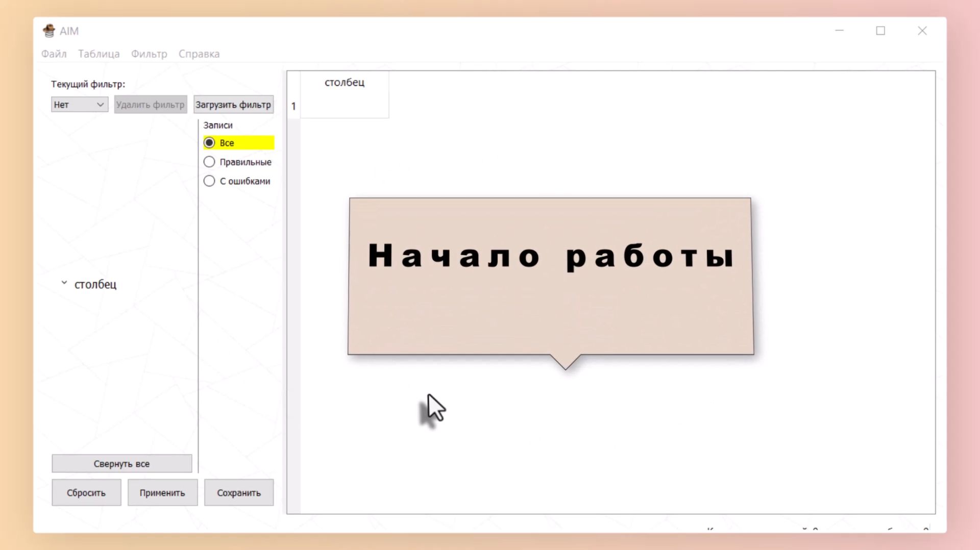This screenshot has height=550, width=980.
Task: Click the столбец column header in the table
Action: (345, 83)
